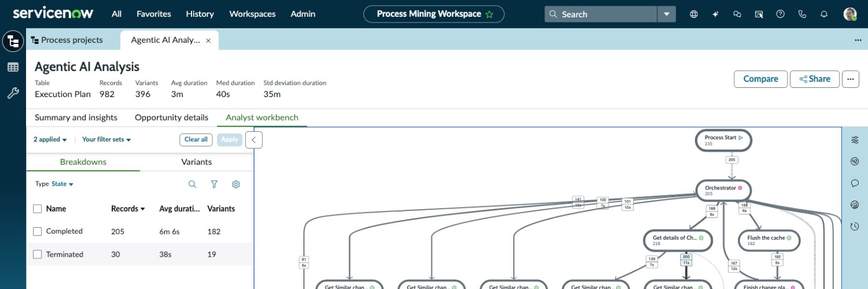The image size is (868, 289).
Task: Sort by Records column header
Action: (x=128, y=209)
